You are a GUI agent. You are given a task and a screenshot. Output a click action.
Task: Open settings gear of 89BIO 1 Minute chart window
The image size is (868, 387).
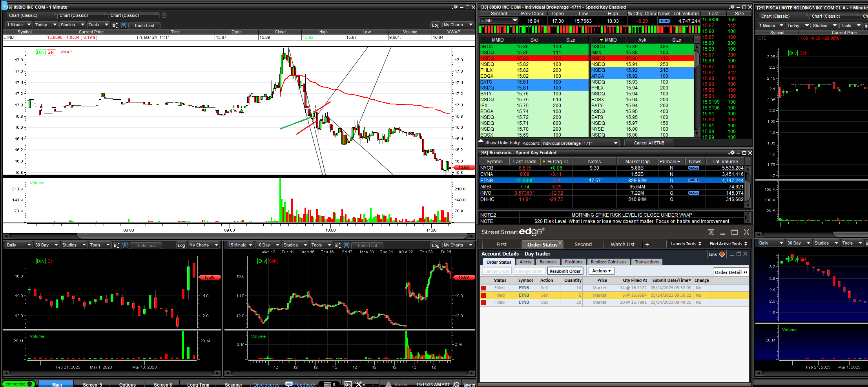pyautogui.click(x=454, y=7)
